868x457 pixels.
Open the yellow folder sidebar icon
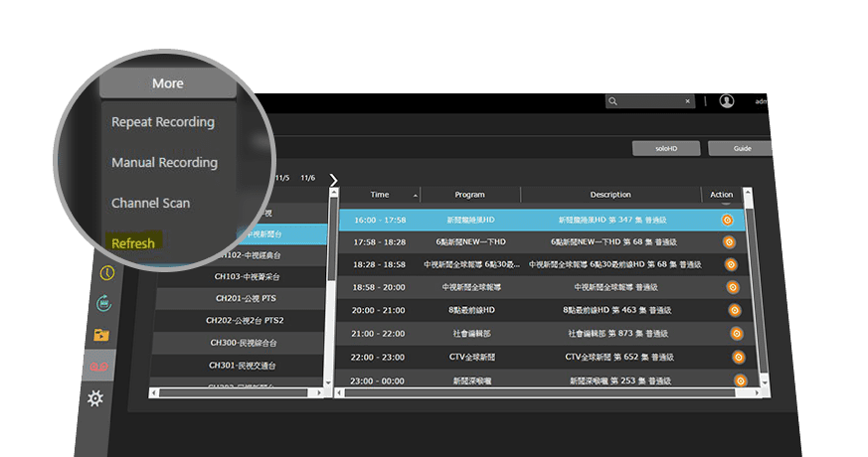pyautogui.click(x=101, y=336)
